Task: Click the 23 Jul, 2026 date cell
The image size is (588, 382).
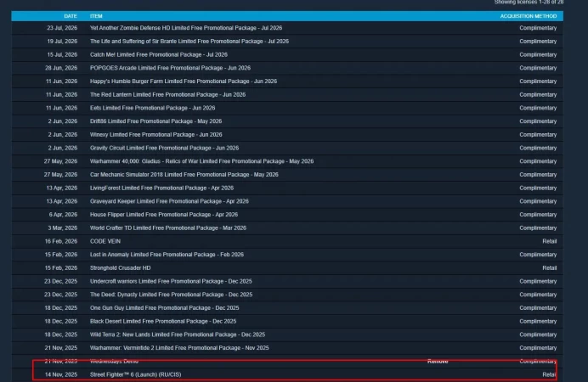Action: [62, 28]
